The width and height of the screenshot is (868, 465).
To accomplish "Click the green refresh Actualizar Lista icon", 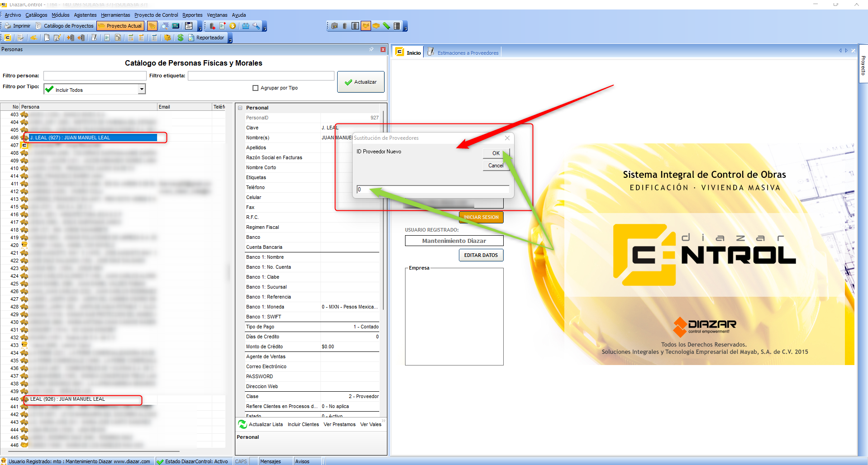I will (x=243, y=424).
